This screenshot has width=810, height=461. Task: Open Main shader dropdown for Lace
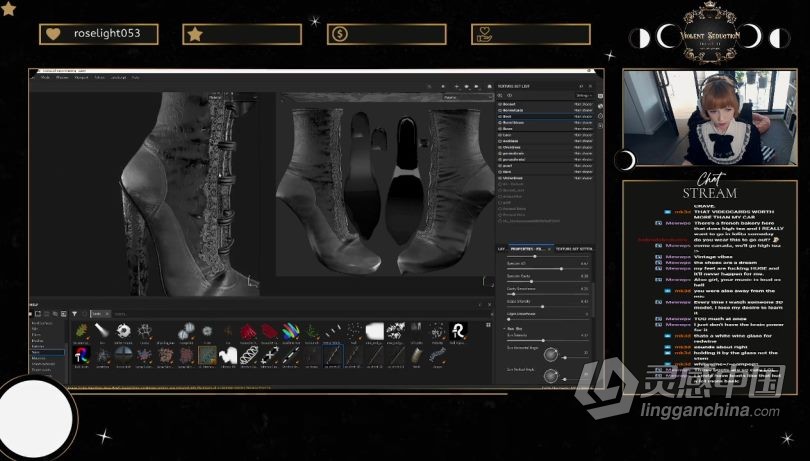click(x=583, y=135)
